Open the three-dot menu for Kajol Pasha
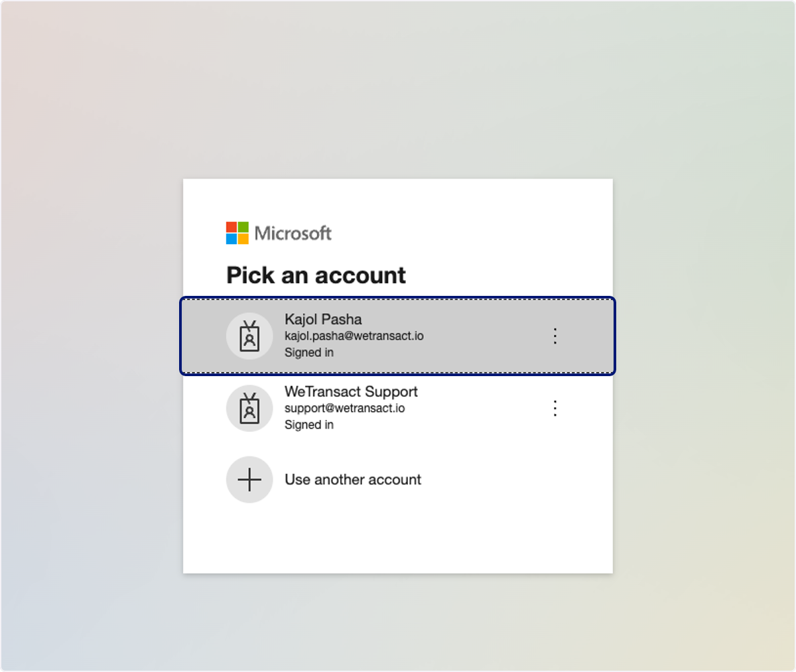This screenshot has height=672, width=796. [555, 336]
